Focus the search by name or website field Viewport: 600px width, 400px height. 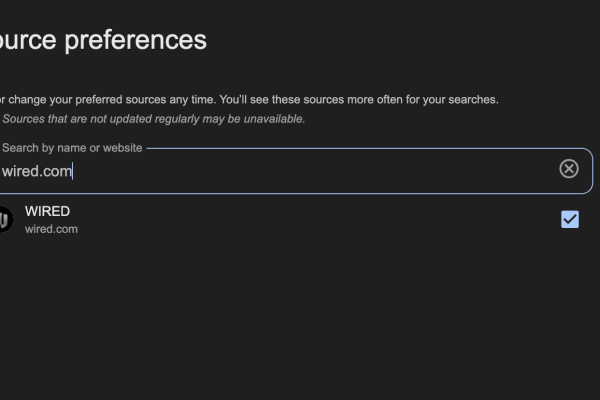[295, 171]
